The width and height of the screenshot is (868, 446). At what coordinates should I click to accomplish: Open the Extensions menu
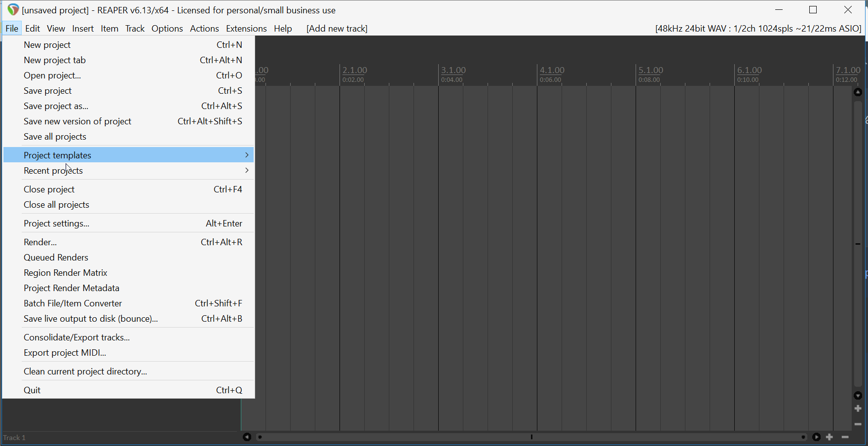pos(246,28)
